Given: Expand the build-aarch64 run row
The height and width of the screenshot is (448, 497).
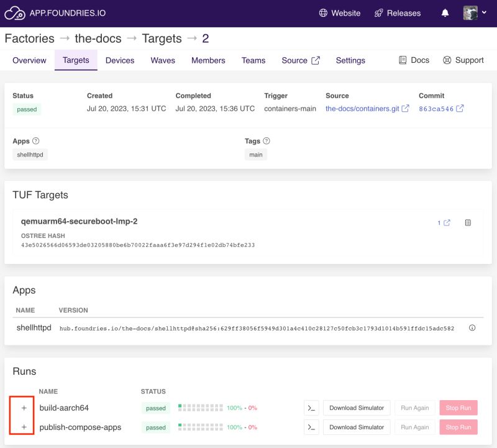Looking at the screenshot, I should 24,408.
